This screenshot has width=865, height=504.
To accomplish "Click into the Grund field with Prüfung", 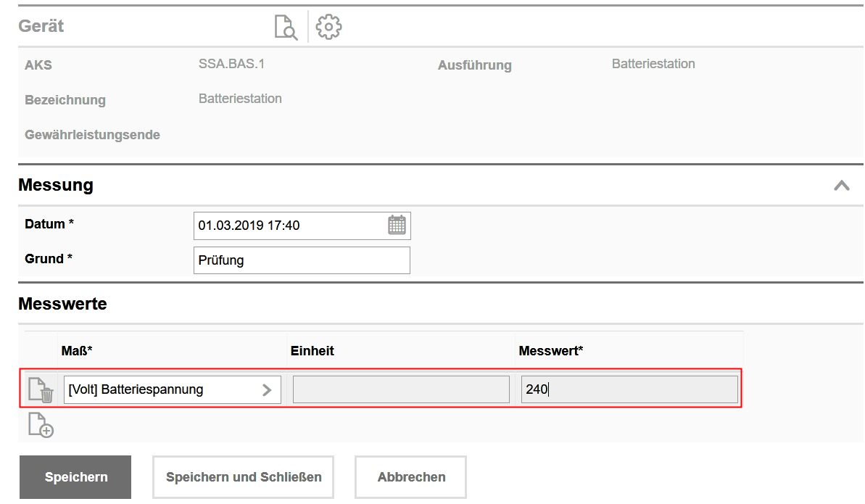I will pyautogui.click(x=301, y=260).
